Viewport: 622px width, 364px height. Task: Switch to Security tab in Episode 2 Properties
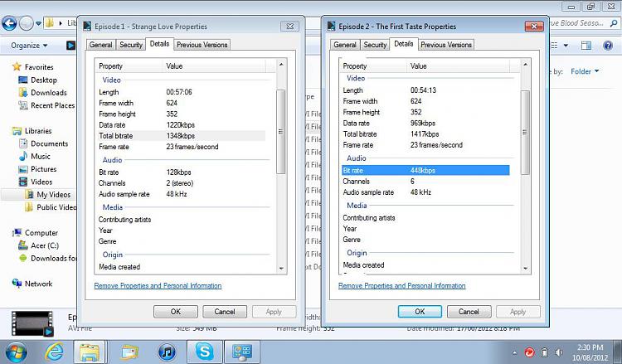(375, 45)
